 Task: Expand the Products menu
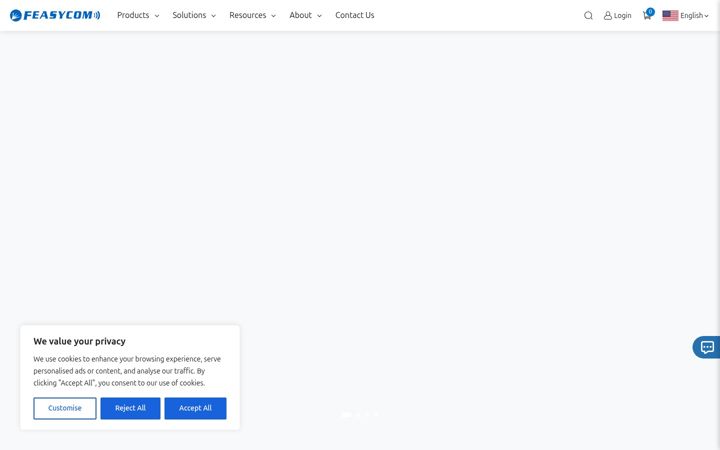click(x=138, y=15)
